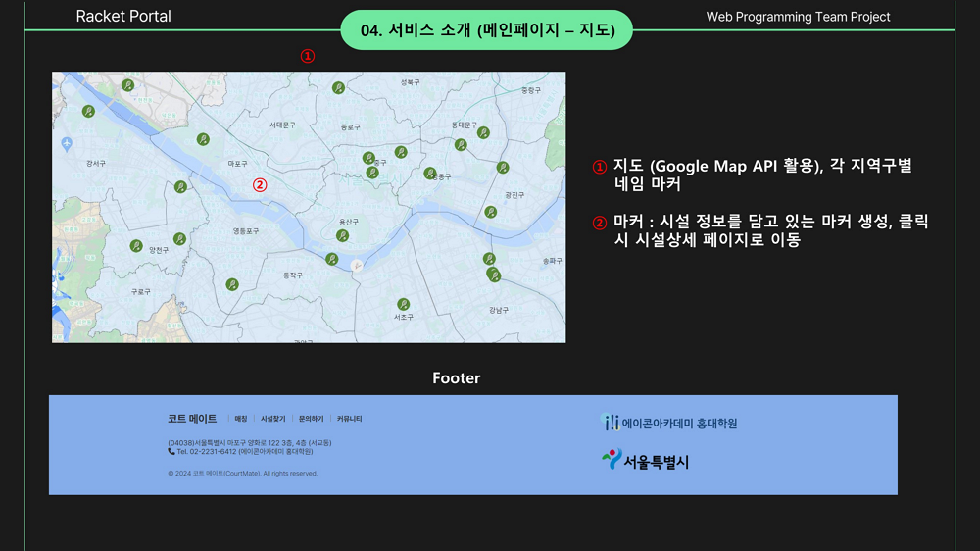The image size is (980, 551).
Task: Open 시설찾기 in the footer menu
Action: tap(272, 419)
